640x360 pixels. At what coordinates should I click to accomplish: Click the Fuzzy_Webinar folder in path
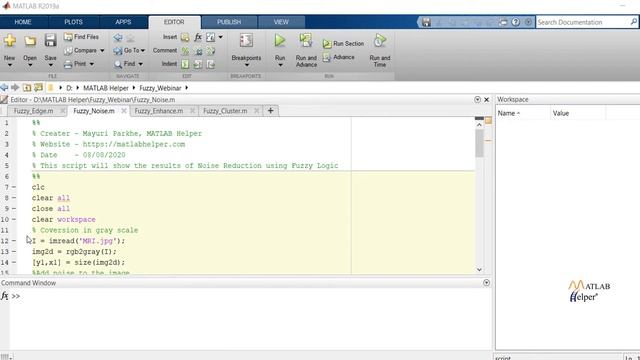point(160,88)
